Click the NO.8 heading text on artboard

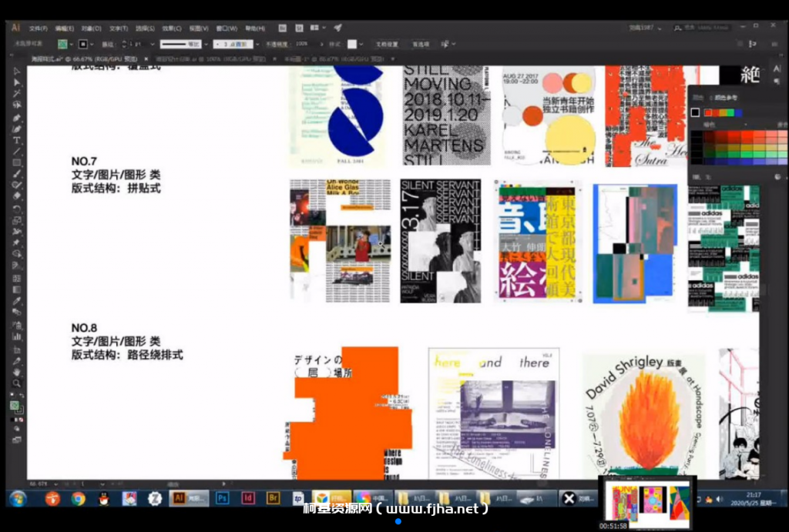(84, 328)
